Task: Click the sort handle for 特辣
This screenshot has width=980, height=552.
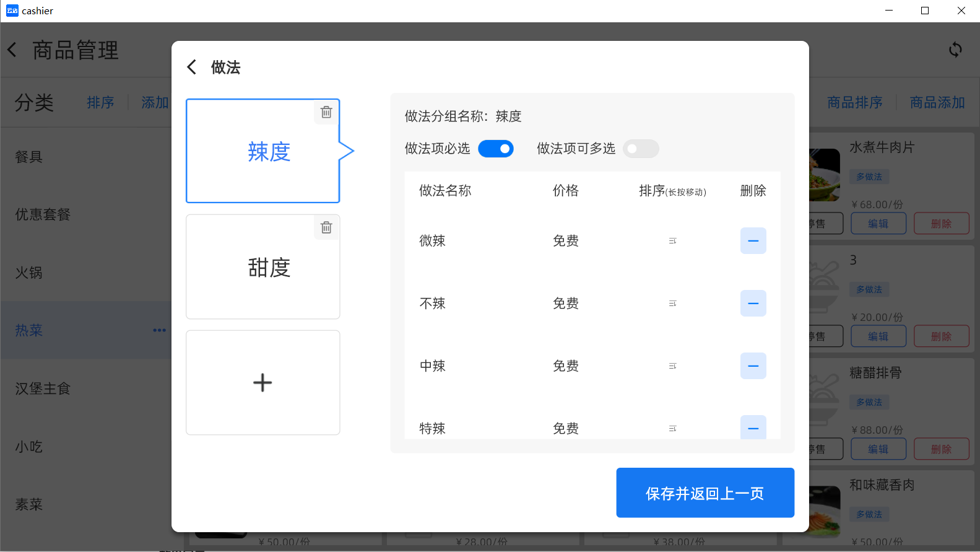Action: click(x=672, y=429)
